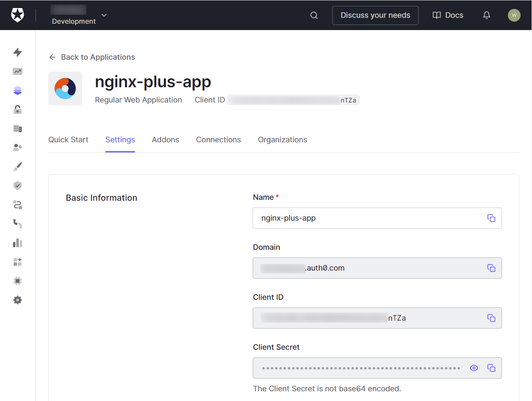The height and width of the screenshot is (401, 532).
Task: Open tenant Settings via the gear icon
Action: (x=17, y=300)
